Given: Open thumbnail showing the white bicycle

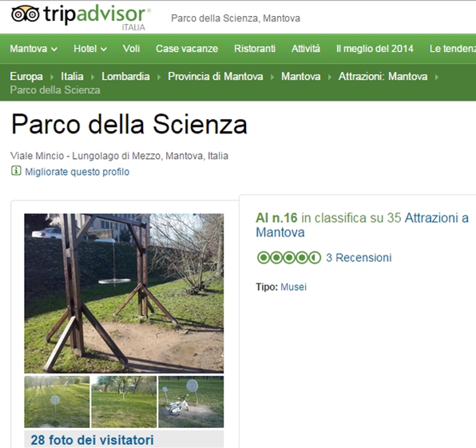Looking at the screenshot, I should [x=191, y=402].
